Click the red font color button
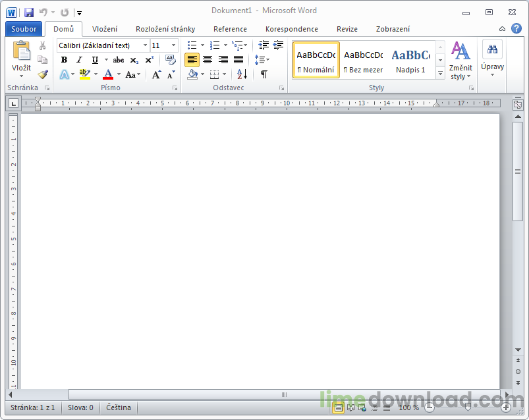 point(108,74)
